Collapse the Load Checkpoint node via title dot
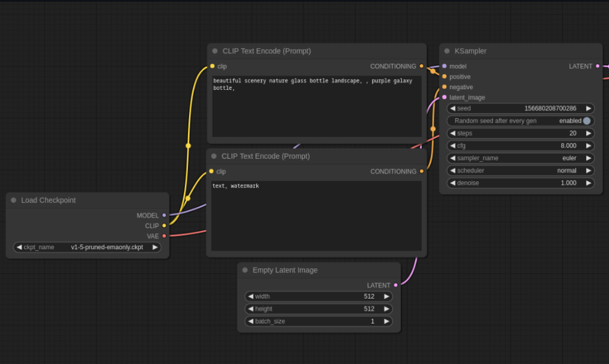Screen dimensions: 609x364 point(13,200)
